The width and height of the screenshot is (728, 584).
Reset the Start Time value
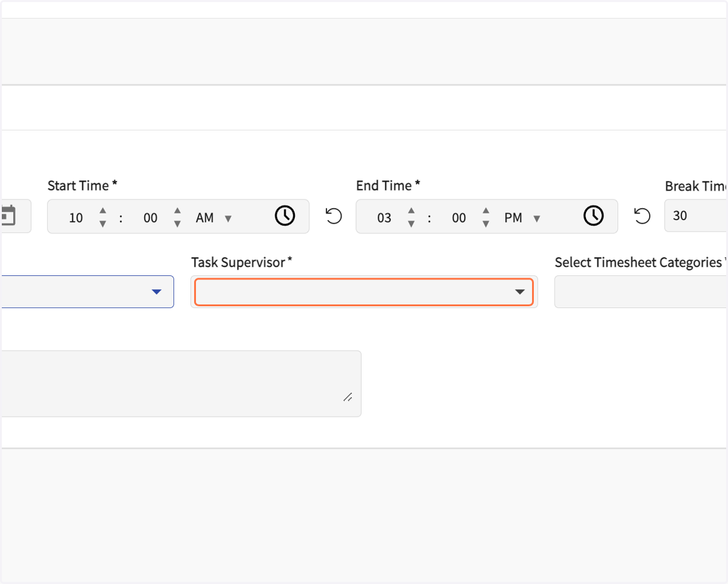coord(334,216)
